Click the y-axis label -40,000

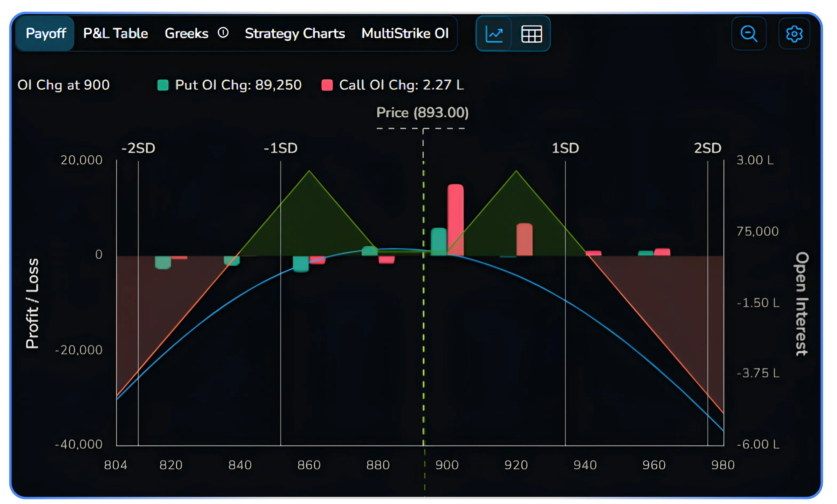(x=79, y=444)
